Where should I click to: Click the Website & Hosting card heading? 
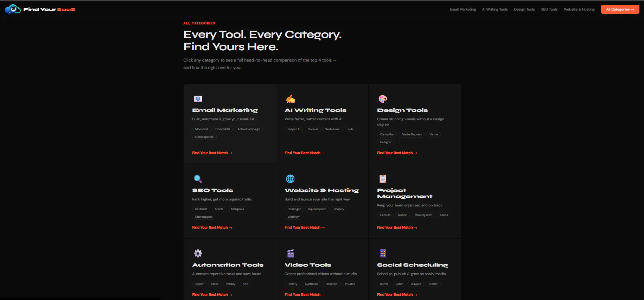(x=321, y=190)
